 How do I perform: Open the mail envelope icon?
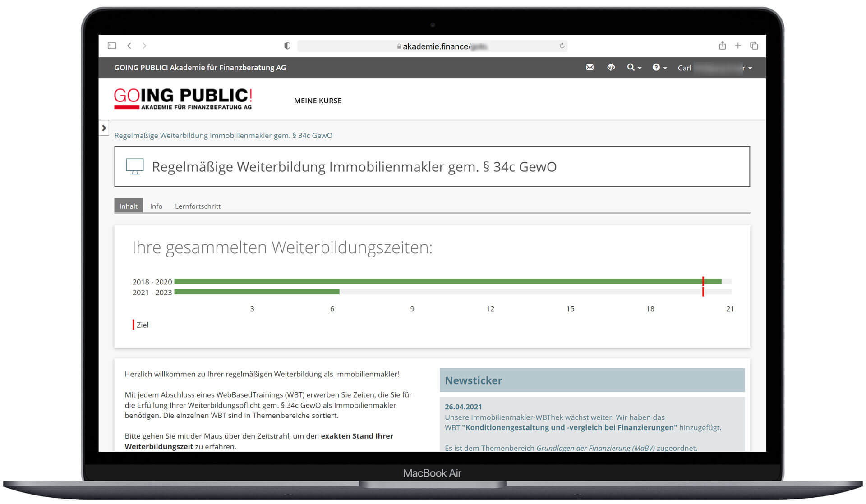click(x=590, y=67)
